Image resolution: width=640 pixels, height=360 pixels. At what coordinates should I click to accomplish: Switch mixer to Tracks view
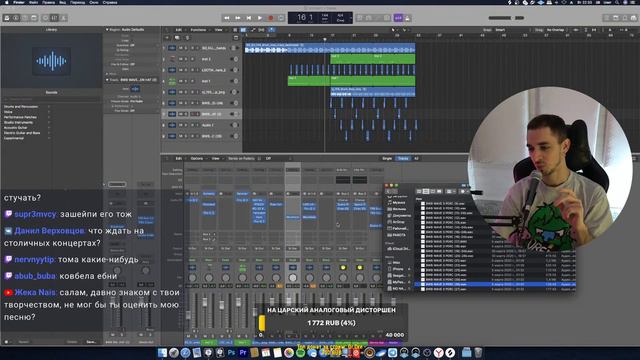[x=403, y=158]
